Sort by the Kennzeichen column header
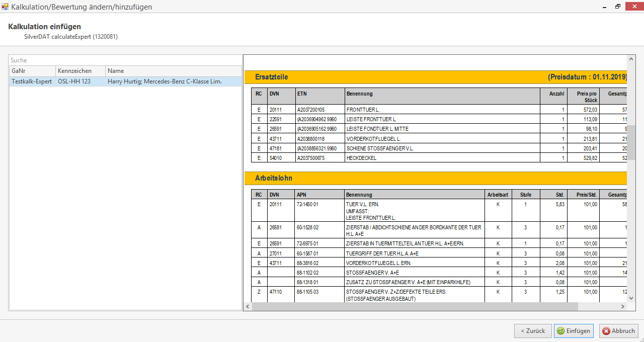This screenshot has height=342, width=644. [x=79, y=71]
